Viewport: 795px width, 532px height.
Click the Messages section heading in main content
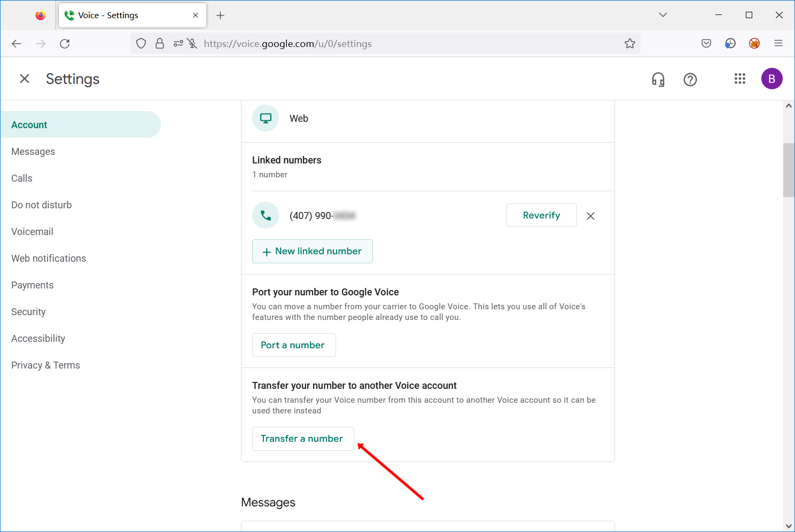(x=268, y=503)
